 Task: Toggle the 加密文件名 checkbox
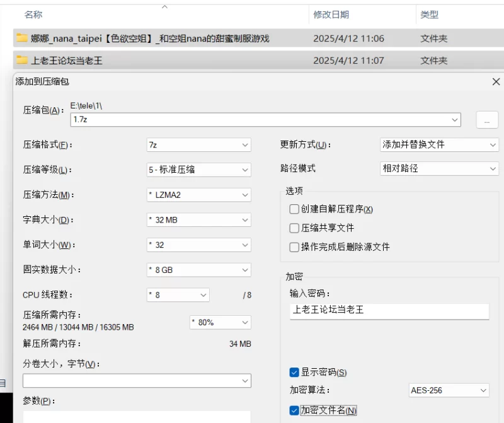(294, 410)
